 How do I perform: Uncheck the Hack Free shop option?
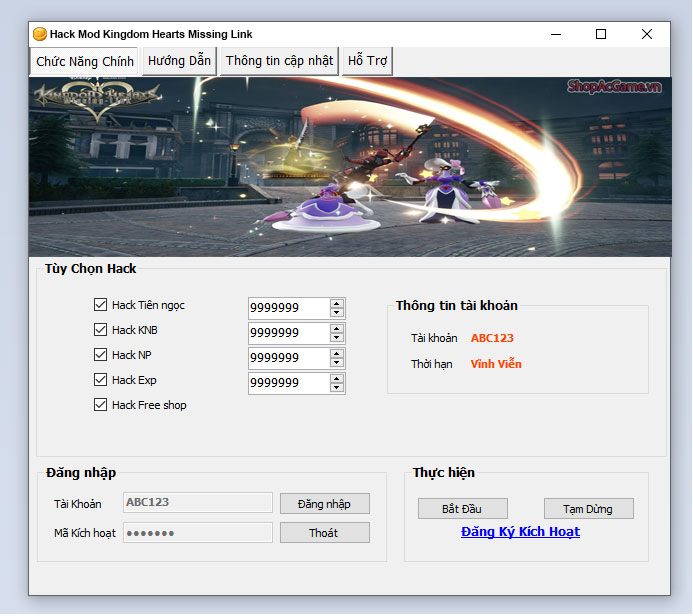[x=100, y=405]
